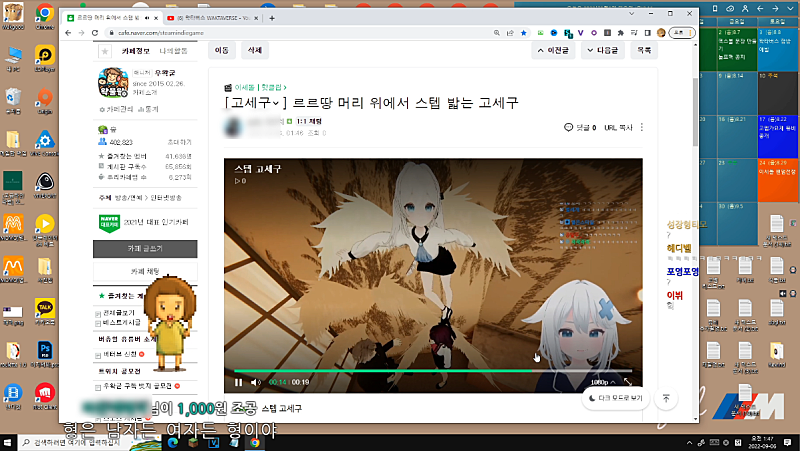Open the Chrome tab search chevron
The width and height of the screenshot is (800, 451).
click(x=632, y=14)
